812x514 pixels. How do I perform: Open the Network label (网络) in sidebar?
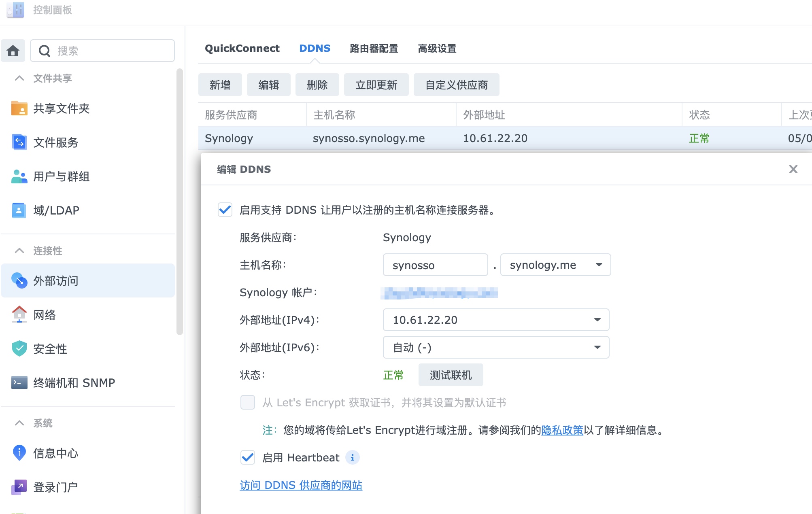click(x=45, y=314)
